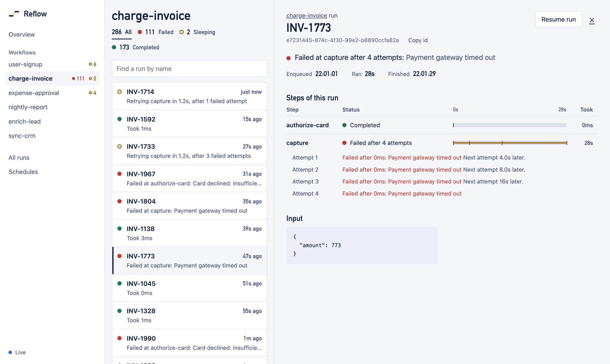
Task: Copy the run id
Action: [x=418, y=40]
